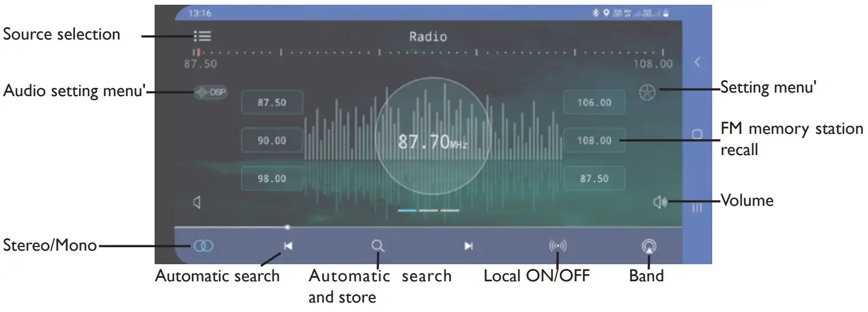Select the first preset page indicator
The width and height of the screenshot is (868, 312).
point(407,210)
